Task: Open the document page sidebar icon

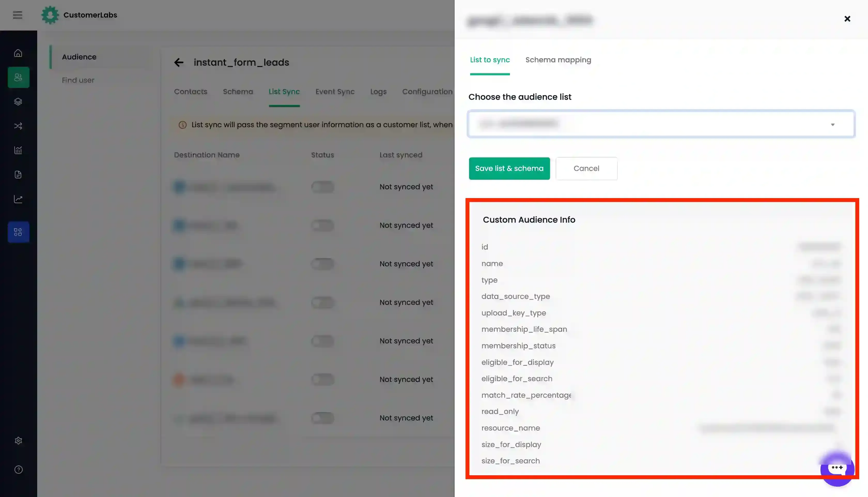Action: click(x=18, y=175)
